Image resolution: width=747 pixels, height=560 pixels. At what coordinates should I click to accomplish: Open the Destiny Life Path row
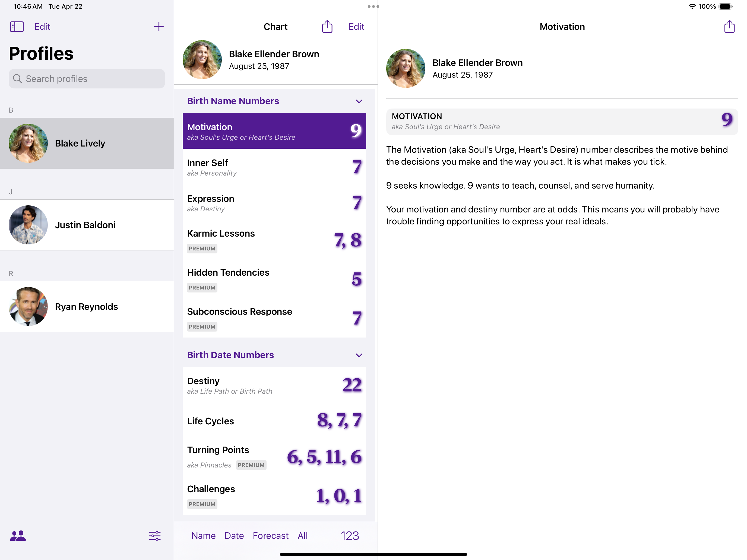click(x=274, y=385)
